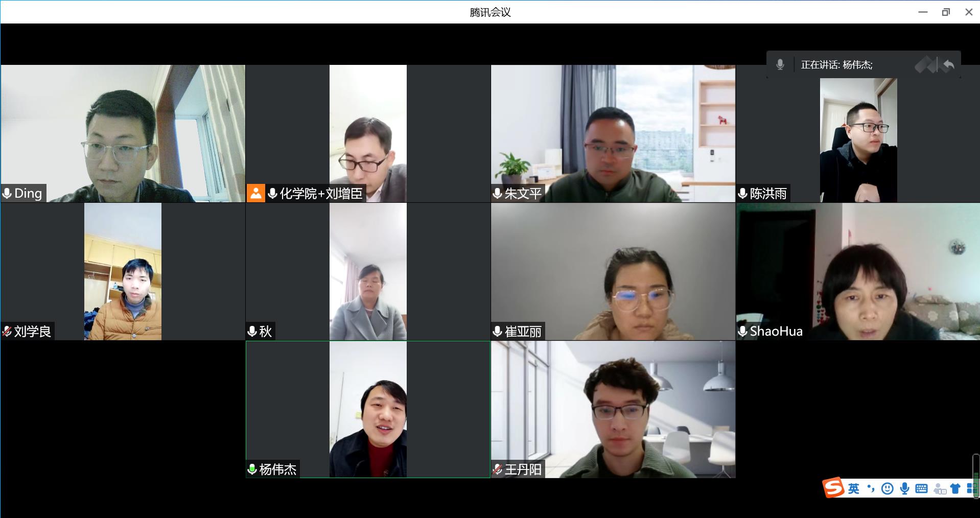Toggle punctuation mode on the Sogou bar

point(871,489)
